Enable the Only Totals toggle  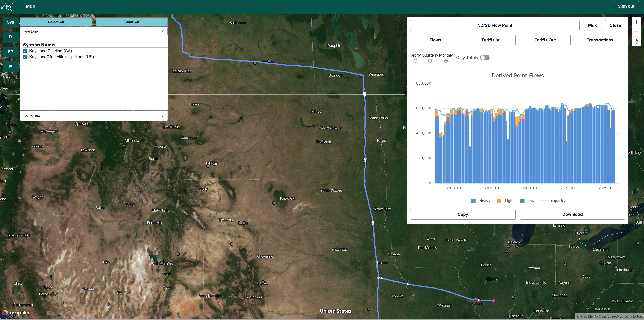coord(484,58)
